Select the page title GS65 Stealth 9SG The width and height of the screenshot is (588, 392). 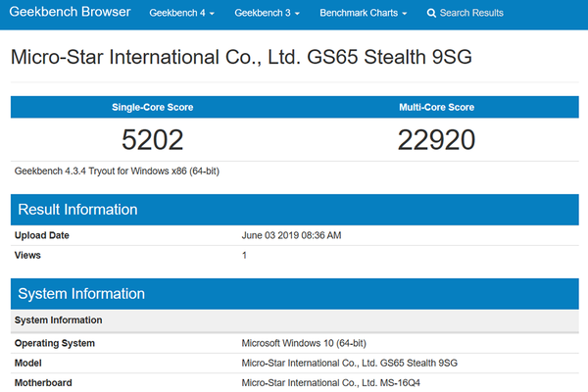click(x=241, y=57)
